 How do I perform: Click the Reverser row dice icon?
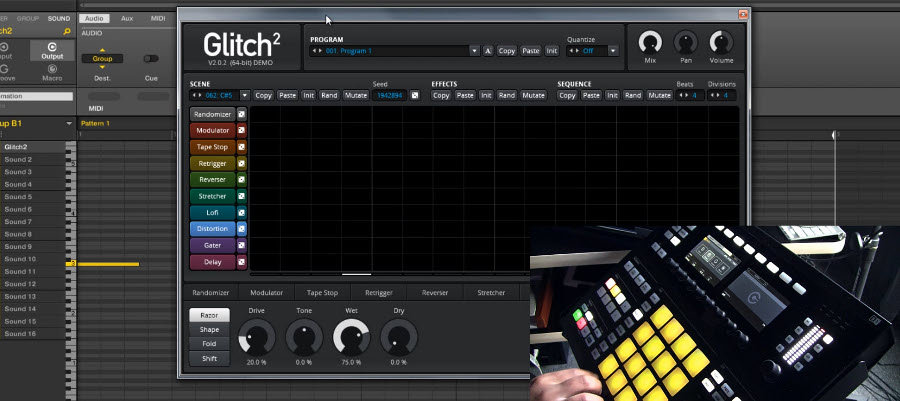(x=242, y=180)
